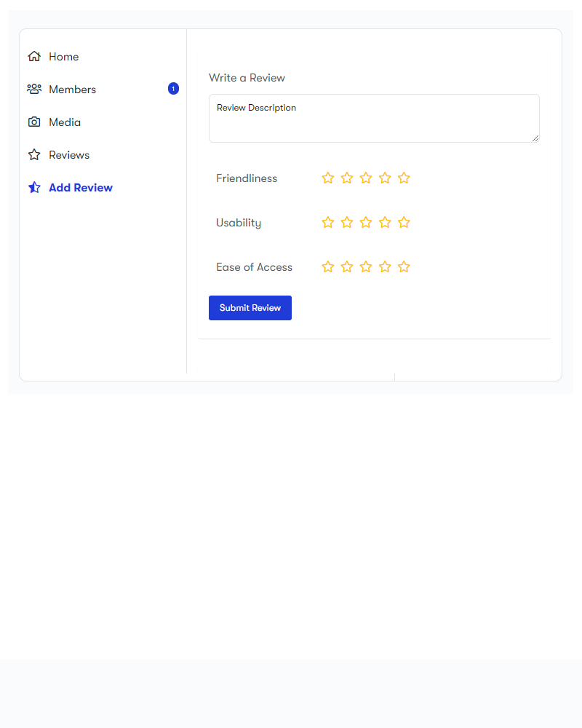This screenshot has height=728, width=582.
Task: Rate Usability three stars
Action: tap(366, 223)
